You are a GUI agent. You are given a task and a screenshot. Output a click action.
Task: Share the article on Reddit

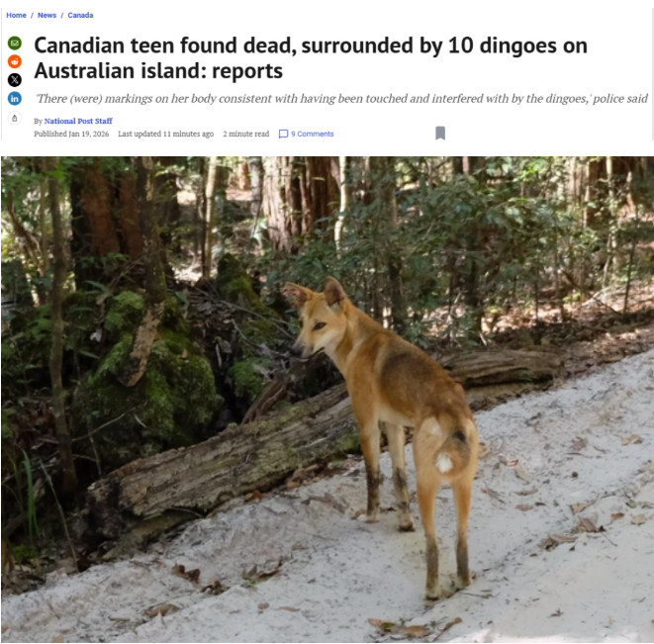tap(15, 61)
